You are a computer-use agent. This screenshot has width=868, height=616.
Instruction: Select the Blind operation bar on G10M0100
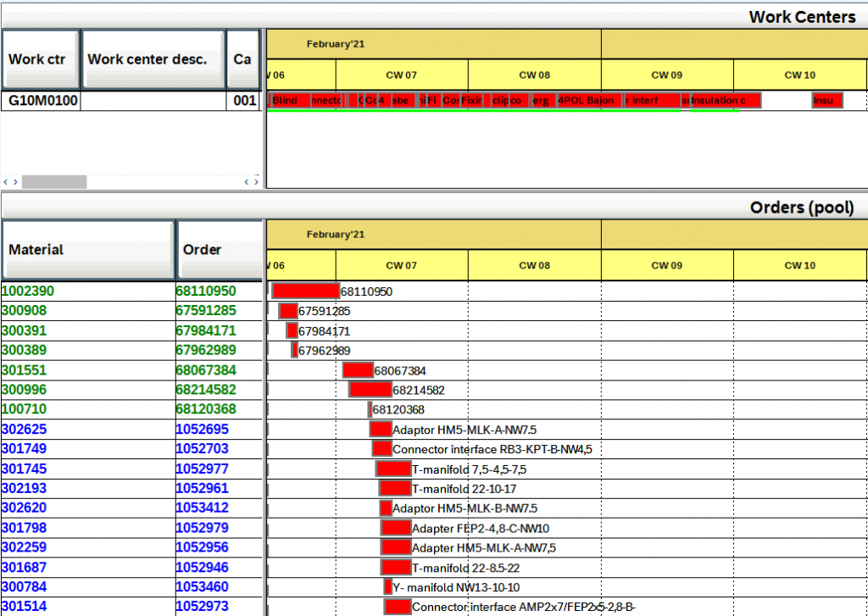(287, 101)
